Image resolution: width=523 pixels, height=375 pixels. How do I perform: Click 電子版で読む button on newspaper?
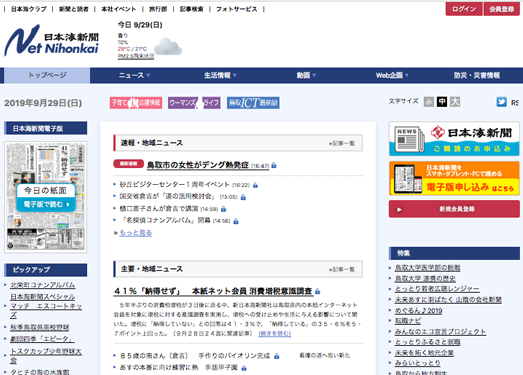46,204
